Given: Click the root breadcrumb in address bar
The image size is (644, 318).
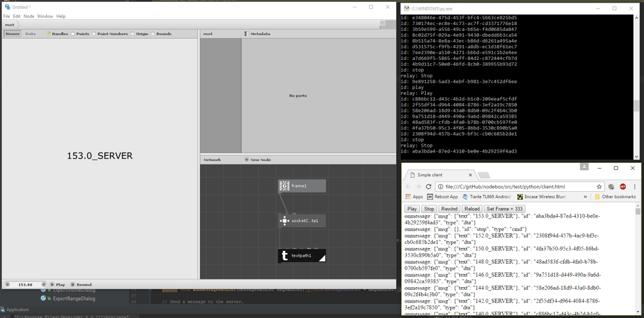Looking at the screenshot, I should point(10,25).
